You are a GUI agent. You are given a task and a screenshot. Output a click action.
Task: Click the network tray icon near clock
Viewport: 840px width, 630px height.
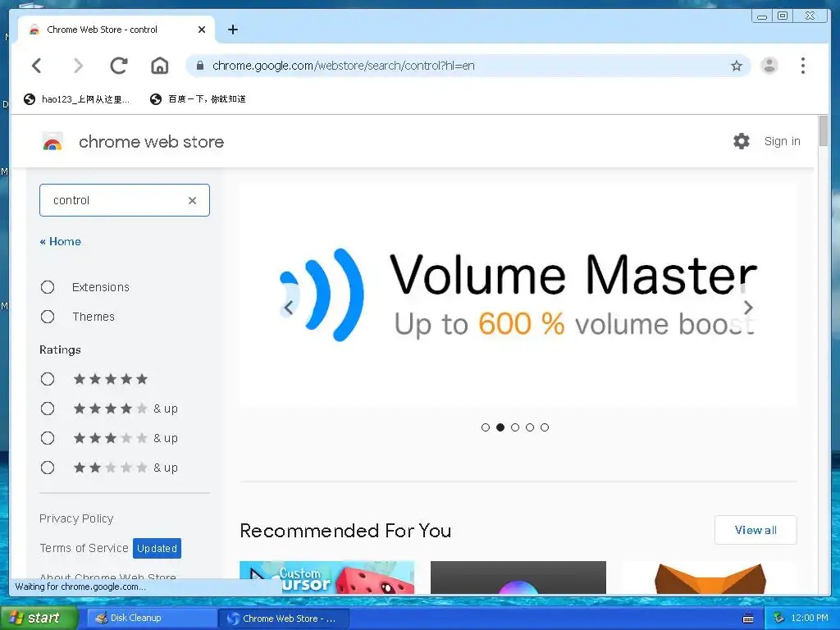(779, 619)
